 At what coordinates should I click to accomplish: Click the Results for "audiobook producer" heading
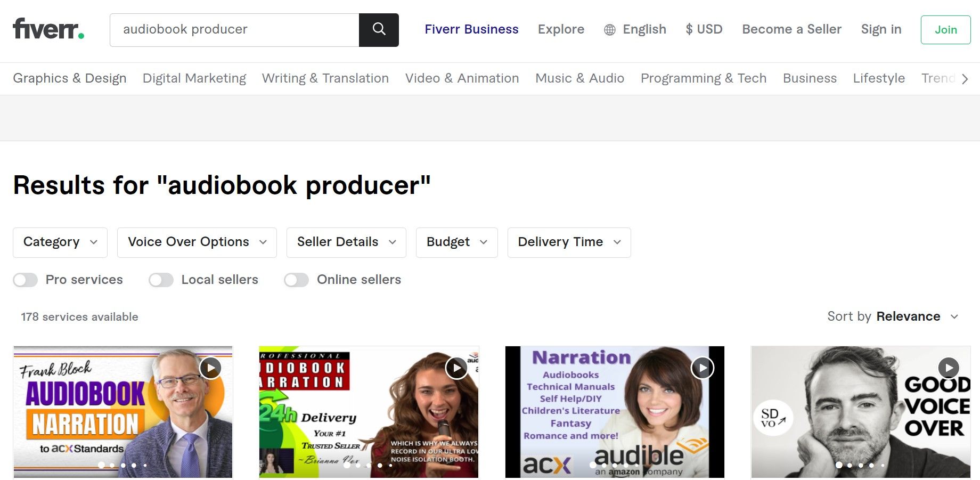[222, 185]
